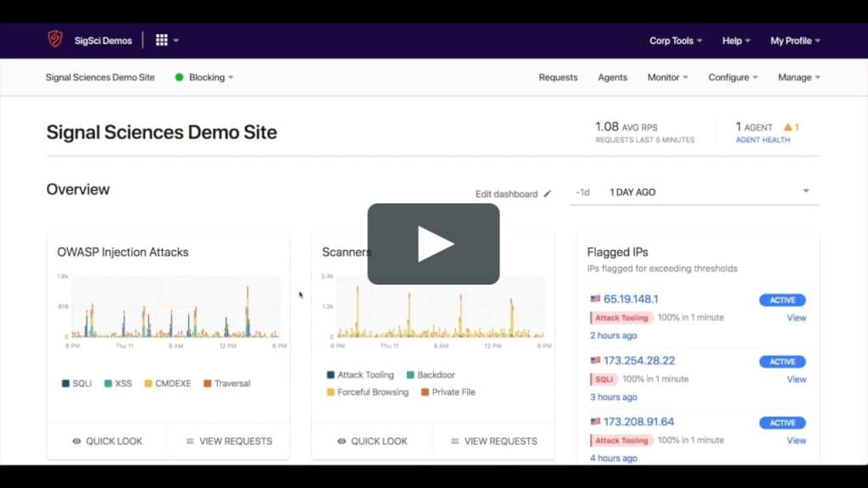This screenshot has width=868, height=488.
Task: Click the green Blocking status dot
Action: click(x=179, y=77)
